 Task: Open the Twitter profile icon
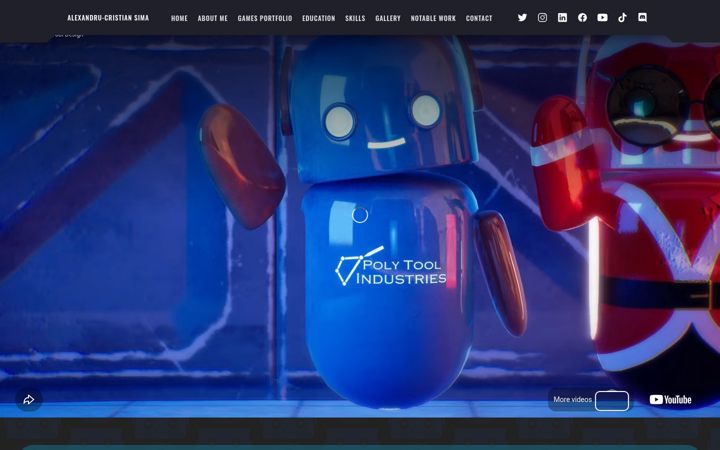[x=522, y=17]
